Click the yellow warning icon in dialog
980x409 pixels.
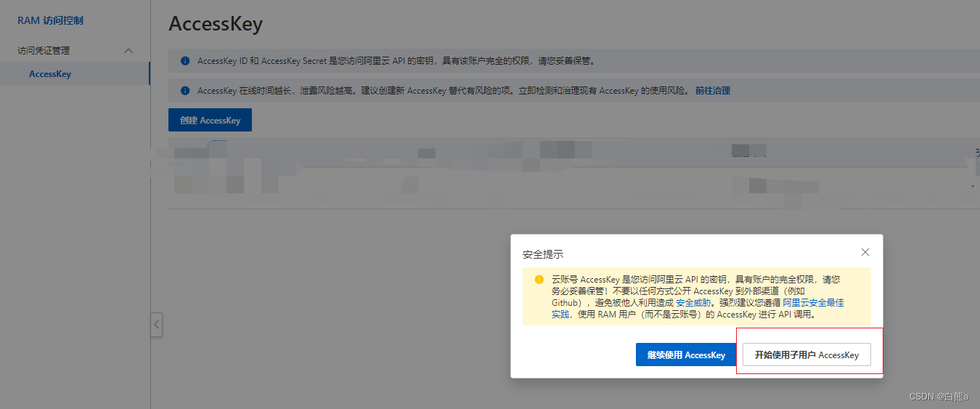click(539, 280)
